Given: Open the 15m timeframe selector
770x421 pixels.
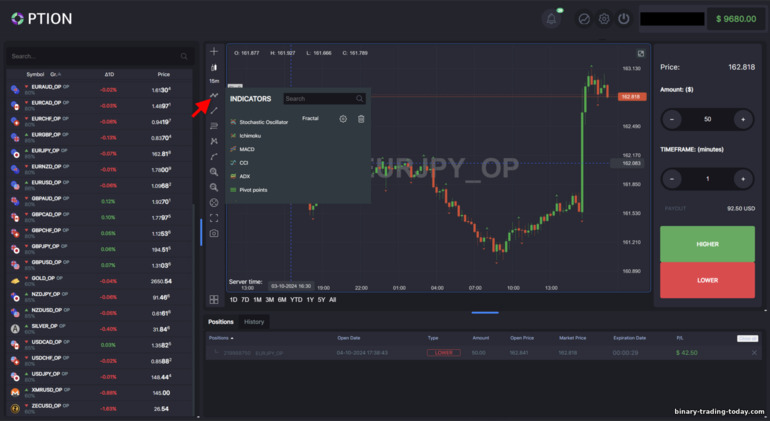Looking at the screenshot, I should (x=214, y=81).
